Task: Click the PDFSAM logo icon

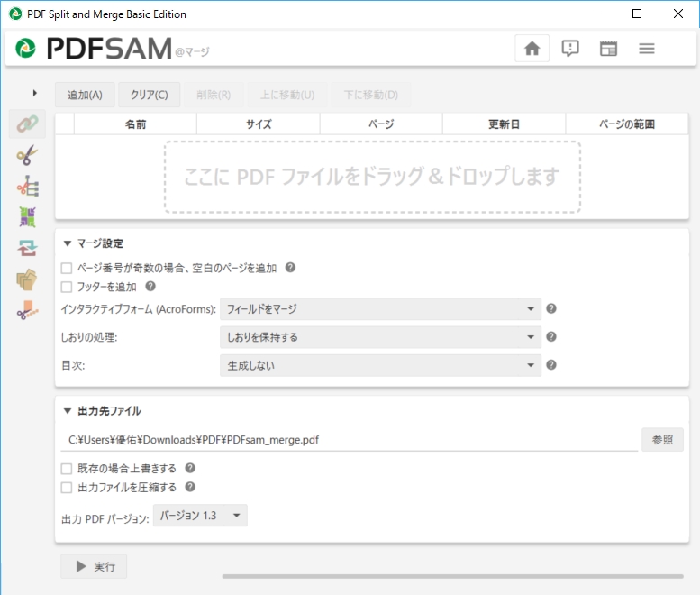Action: [25, 49]
